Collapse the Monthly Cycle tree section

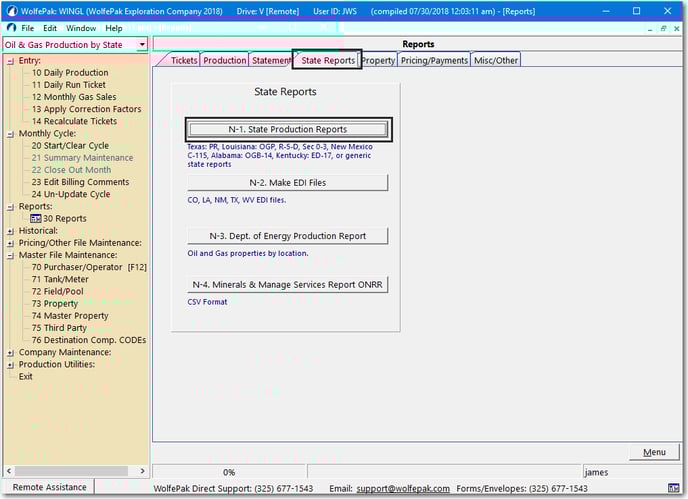11,134
